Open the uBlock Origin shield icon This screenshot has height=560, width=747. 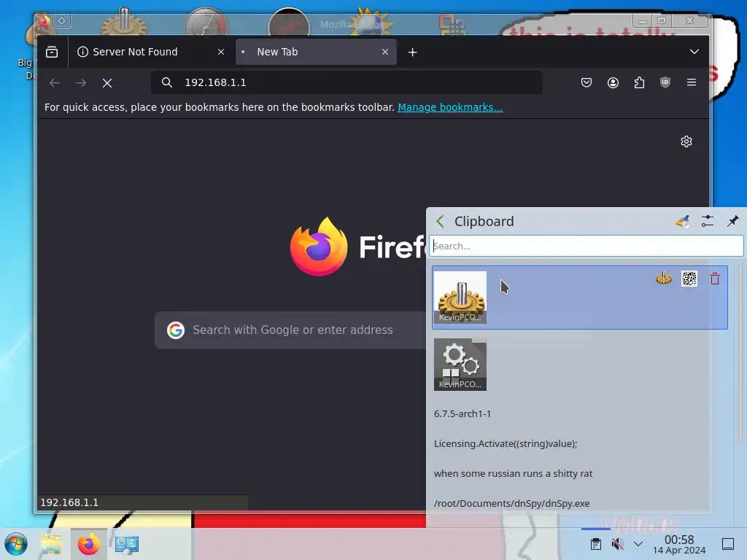pyautogui.click(x=665, y=82)
